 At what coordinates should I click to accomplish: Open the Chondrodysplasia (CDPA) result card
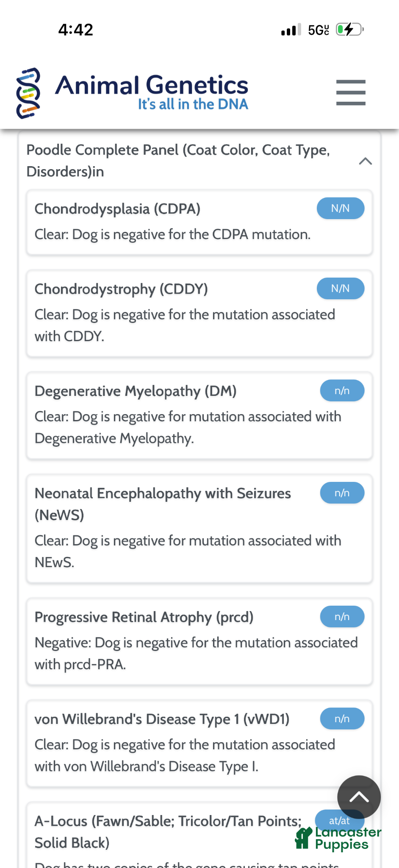tap(199, 223)
